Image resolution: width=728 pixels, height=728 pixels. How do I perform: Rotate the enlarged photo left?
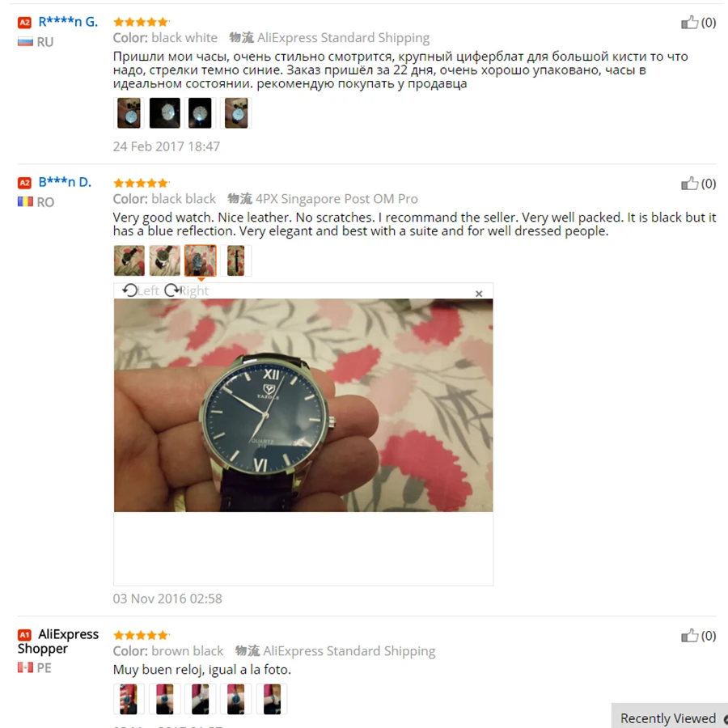[141, 290]
